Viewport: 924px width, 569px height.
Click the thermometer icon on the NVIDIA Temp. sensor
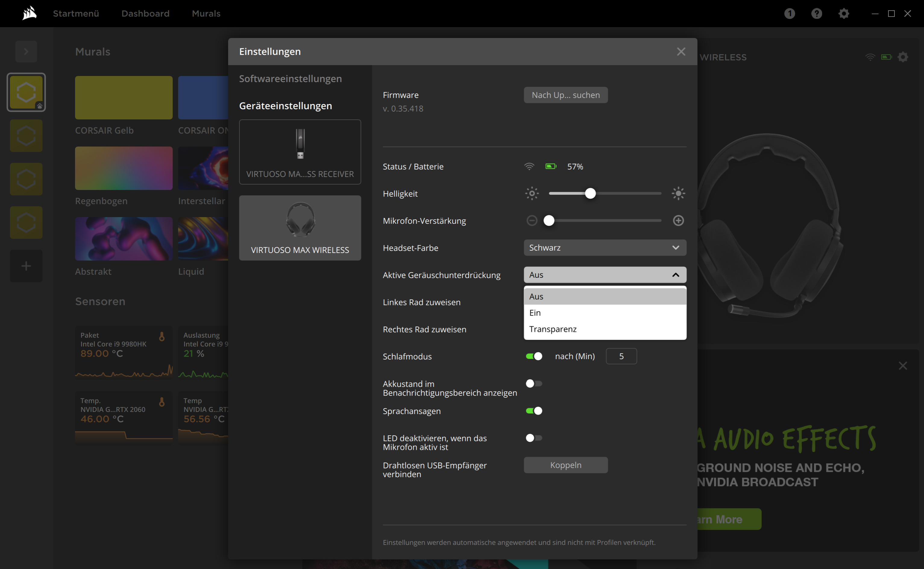(162, 402)
